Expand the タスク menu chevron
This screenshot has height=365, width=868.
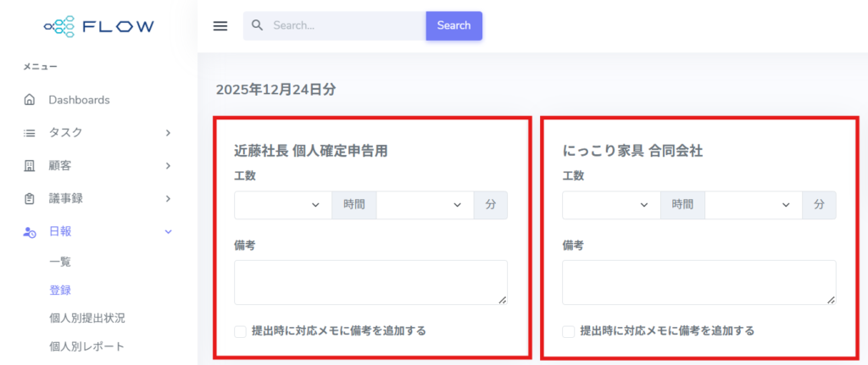click(x=168, y=133)
